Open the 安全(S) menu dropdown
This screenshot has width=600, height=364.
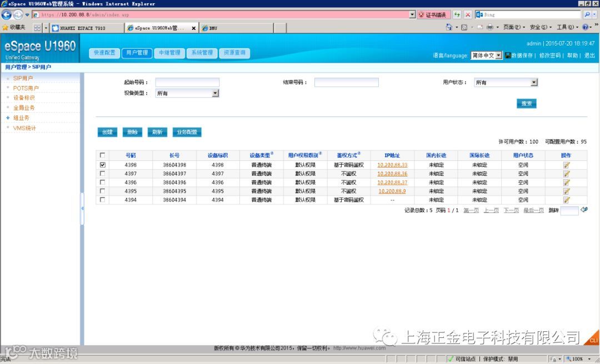coord(541,28)
